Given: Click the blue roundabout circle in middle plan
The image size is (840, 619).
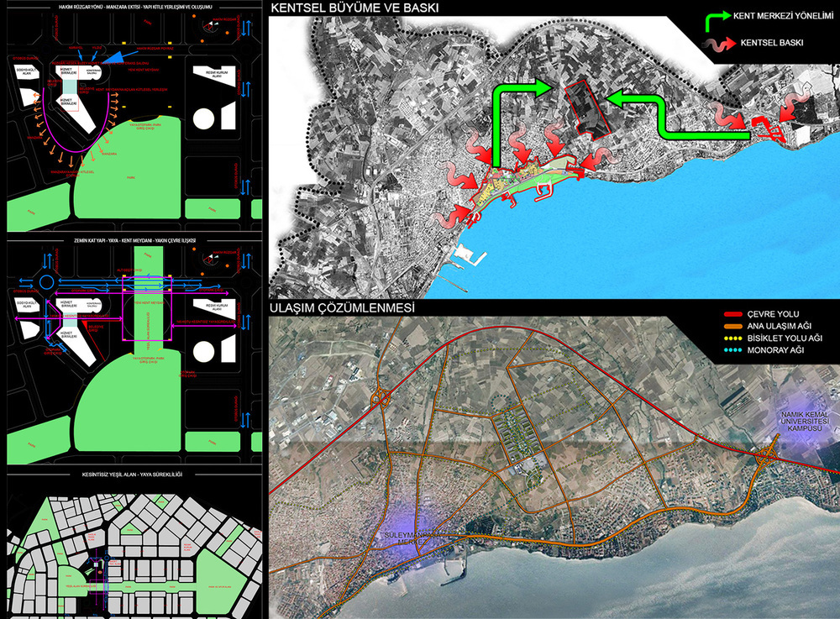Looking at the screenshot, I should pyautogui.click(x=46, y=281).
